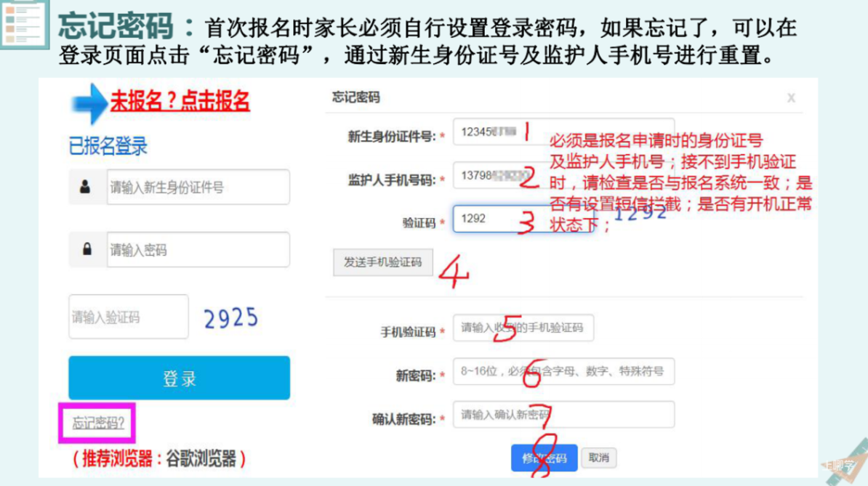Focus the 请输入新生身份证件号 login field
Image resolution: width=868 pixels, height=486 pixels.
[x=198, y=187]
